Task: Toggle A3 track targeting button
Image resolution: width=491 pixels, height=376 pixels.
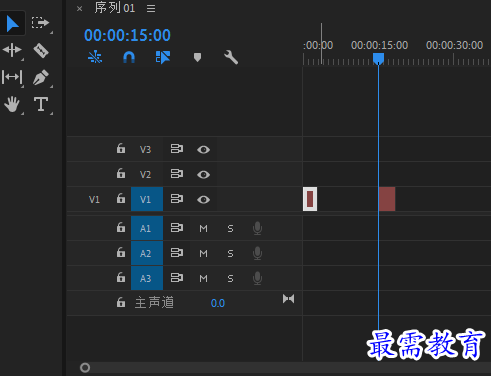Action: point(147,278)
